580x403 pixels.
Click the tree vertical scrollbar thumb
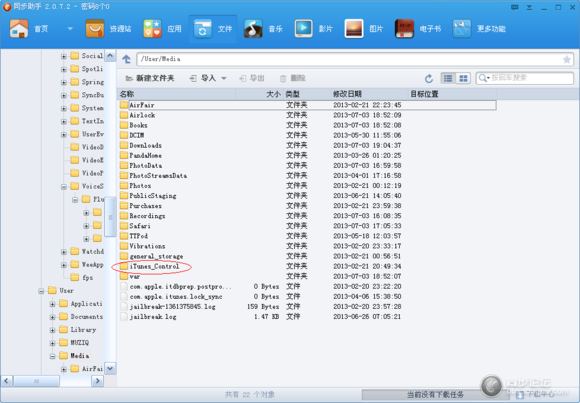(x=110, y=217)
